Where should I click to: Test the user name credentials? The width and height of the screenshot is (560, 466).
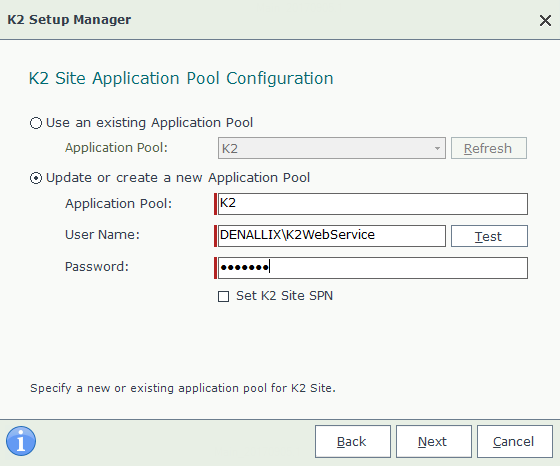pos(489,236)
